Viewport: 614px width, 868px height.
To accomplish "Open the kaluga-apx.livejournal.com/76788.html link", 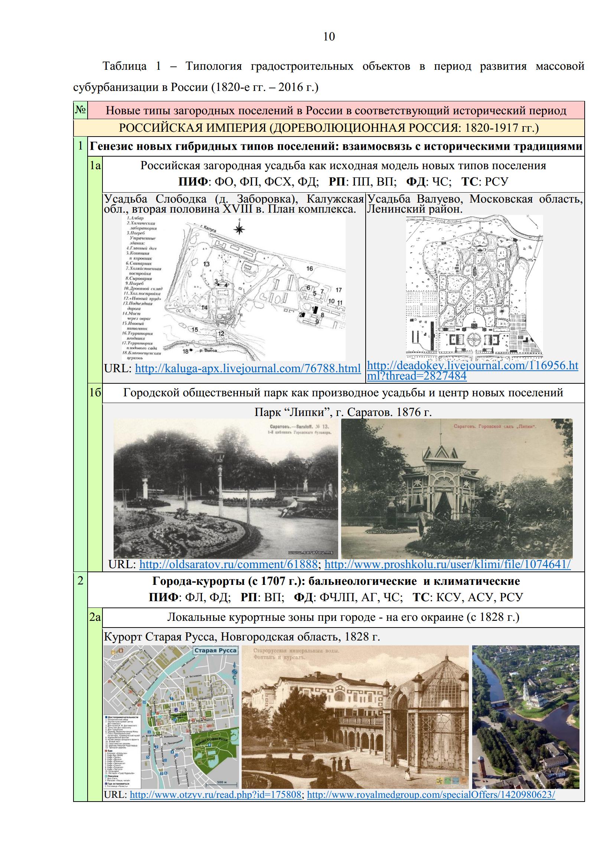I will click(248, 369).
